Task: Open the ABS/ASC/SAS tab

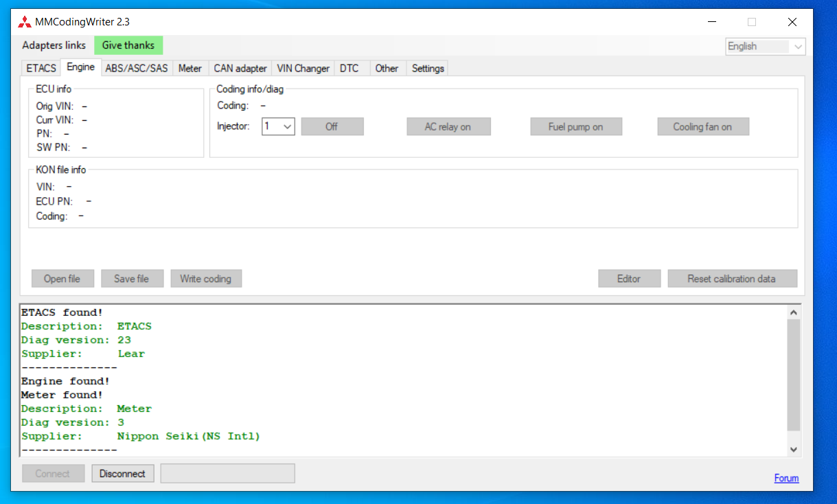Action: point(137,68)
